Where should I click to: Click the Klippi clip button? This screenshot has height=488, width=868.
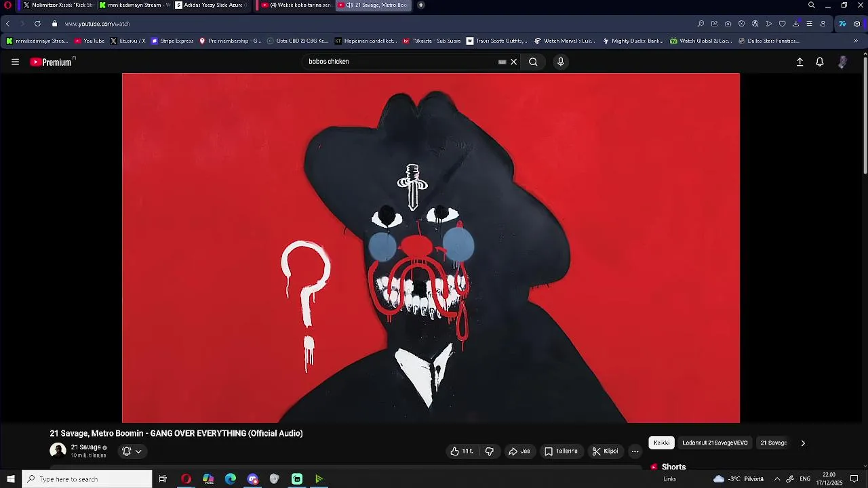pos(605,451)
